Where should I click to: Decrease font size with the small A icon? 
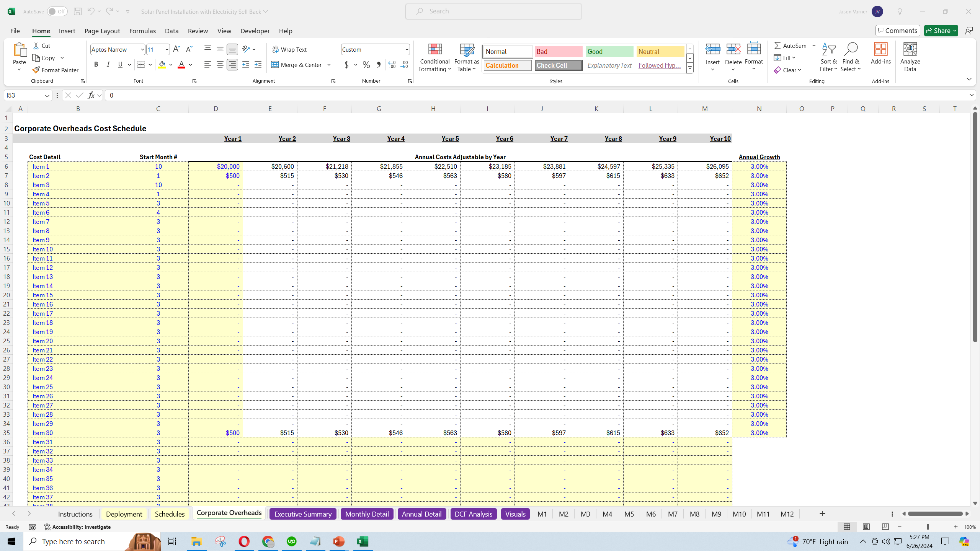click(x=189, y=49)
